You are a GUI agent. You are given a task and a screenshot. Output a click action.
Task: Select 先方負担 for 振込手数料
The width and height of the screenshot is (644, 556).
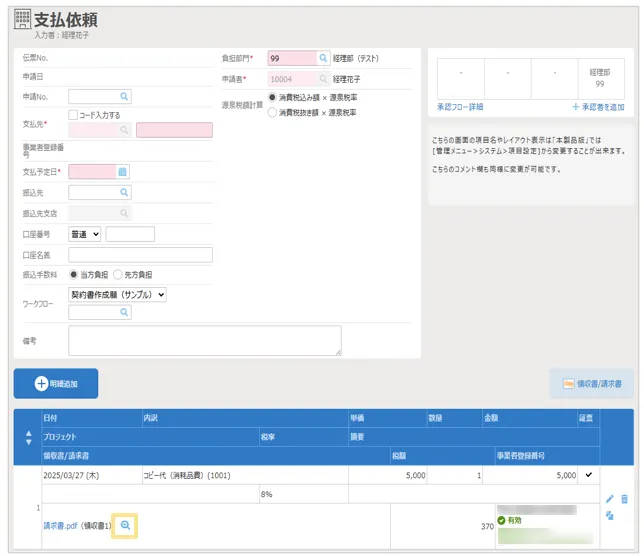(x=118, y=274)
